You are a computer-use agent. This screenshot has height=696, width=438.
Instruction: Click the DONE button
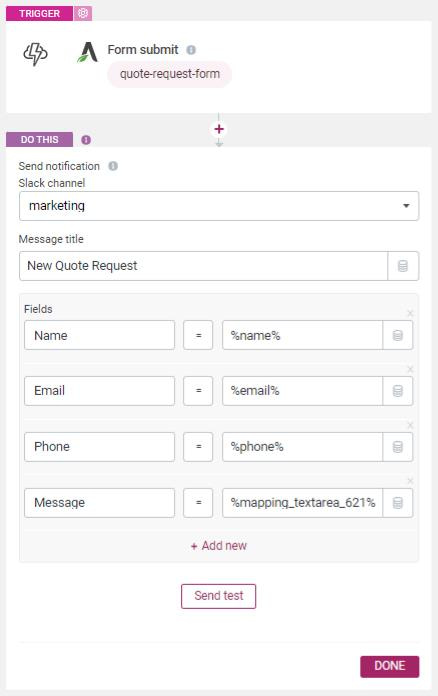click(x=390, y=666)
